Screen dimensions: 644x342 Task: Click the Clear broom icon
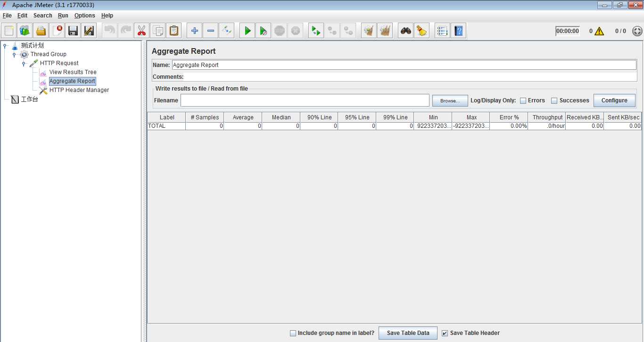coord(369,31)
